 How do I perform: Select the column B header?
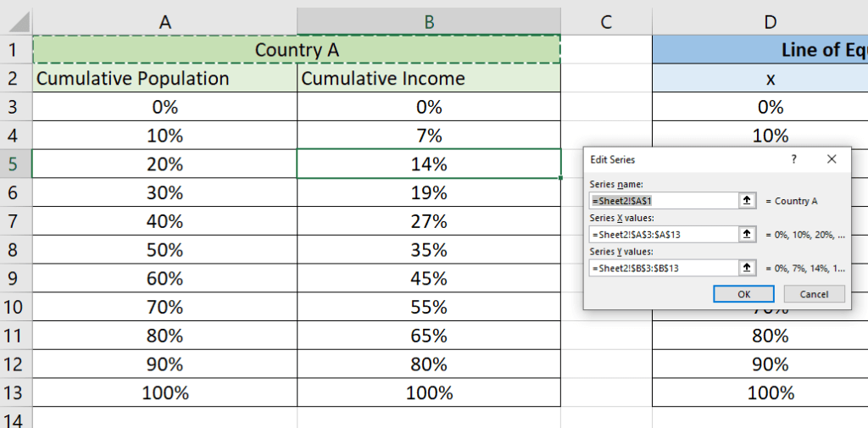(429, 22)
